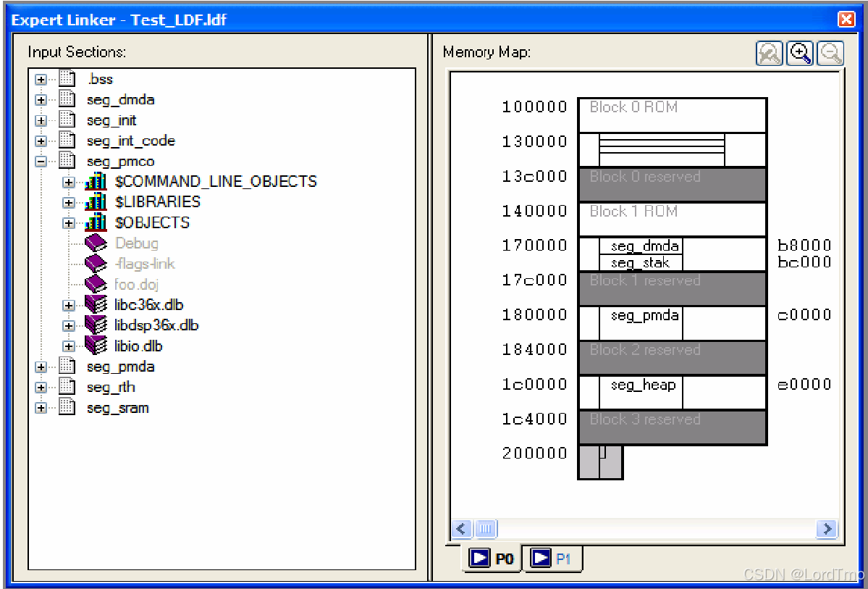
Task: Close the Expert Linker window
Action: tap(846, 20)
